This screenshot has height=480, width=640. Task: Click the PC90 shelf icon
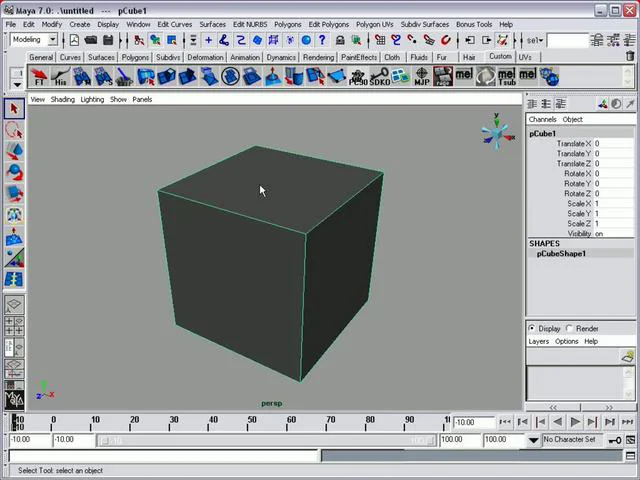click(358, 76)
